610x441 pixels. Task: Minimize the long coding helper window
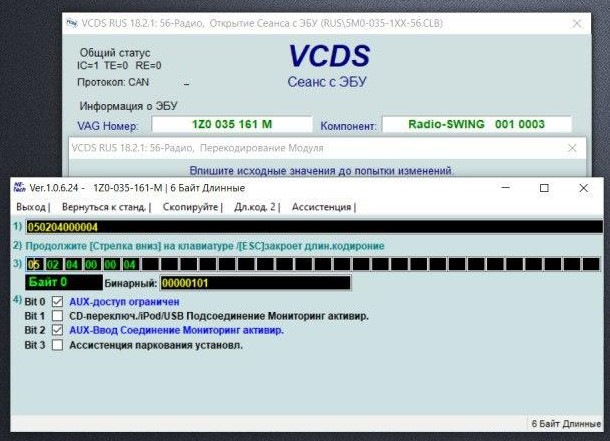pos(505,188)
